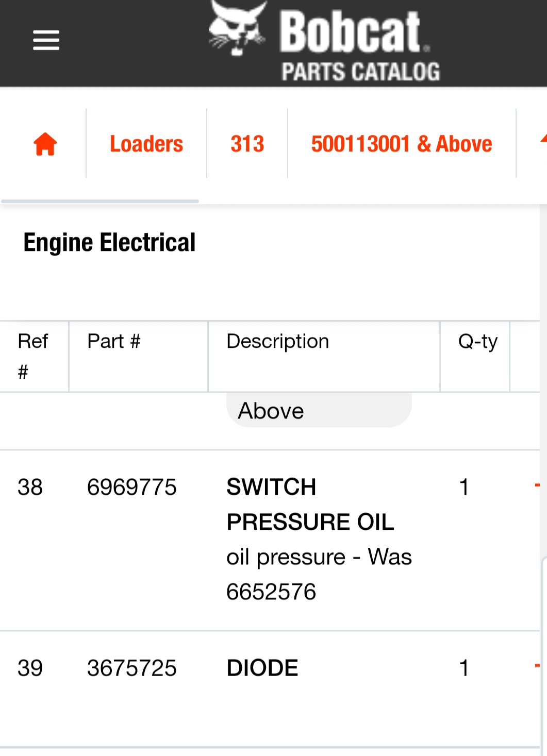
Task: Click the PARTS CATALOG title text
Action: pyautogui.click(x=361, y=72)
